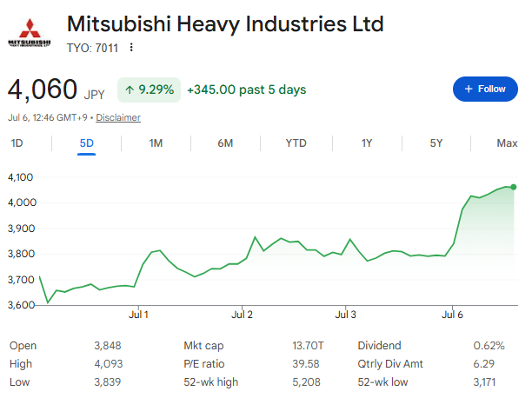Screen dimensions: 532x398
Task: Click the Mkt cap label
Action: (203, 346)
